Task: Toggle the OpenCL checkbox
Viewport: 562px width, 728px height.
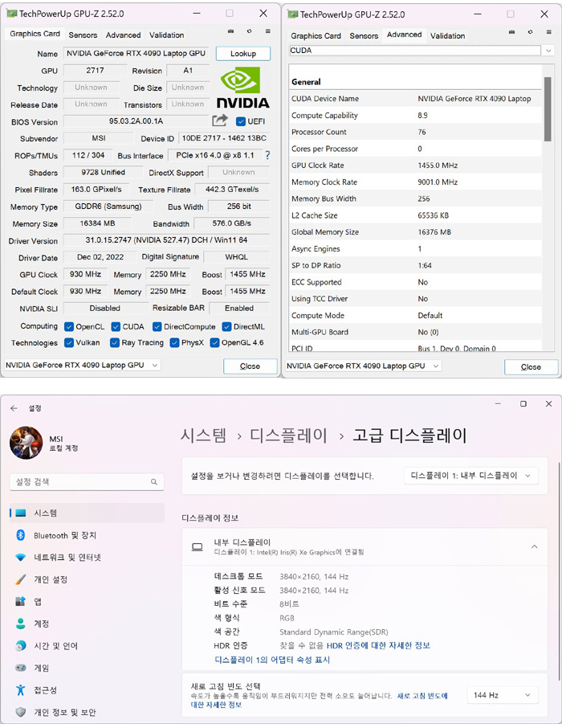Action: 69,326
